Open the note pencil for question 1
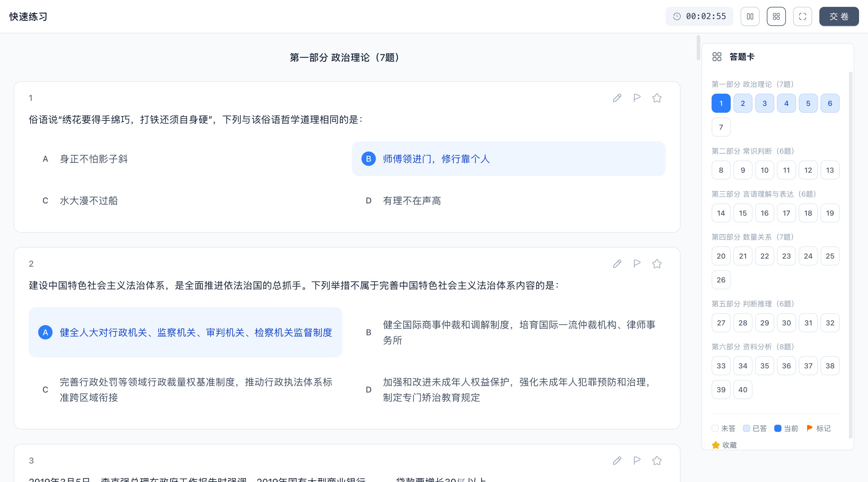The image size is (868, 482). coord(617,98)
